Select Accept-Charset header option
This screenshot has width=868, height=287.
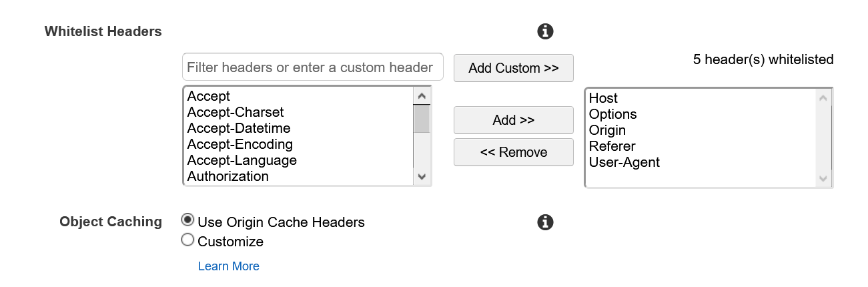click(236, 112)
